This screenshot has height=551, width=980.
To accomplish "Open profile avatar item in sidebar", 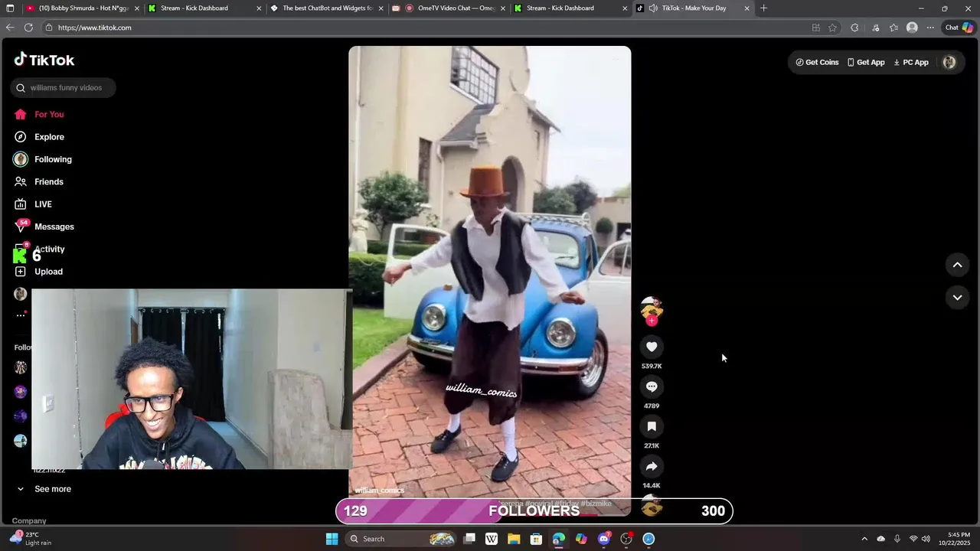I will [21, 294].
